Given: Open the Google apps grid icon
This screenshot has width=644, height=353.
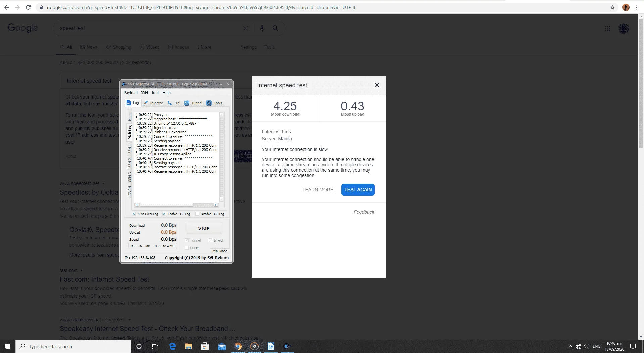Looking at the screenshot, I should tap(607, 29).
